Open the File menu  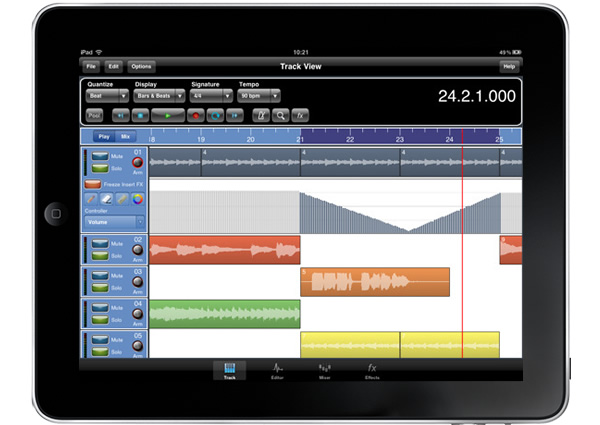coord(91,67)
